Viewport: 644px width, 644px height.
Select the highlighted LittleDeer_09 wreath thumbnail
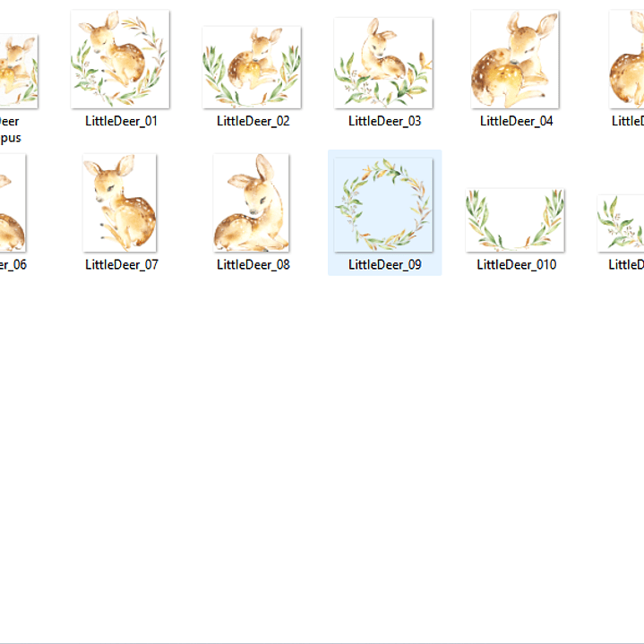tap(383, 205)
